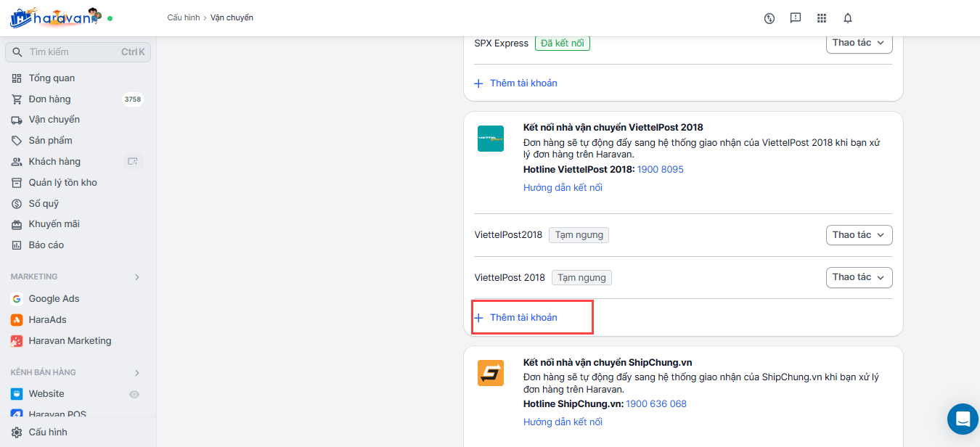980x447 pixels.
Task: Click the Khách hàng people icon
Action: point(17,162)
